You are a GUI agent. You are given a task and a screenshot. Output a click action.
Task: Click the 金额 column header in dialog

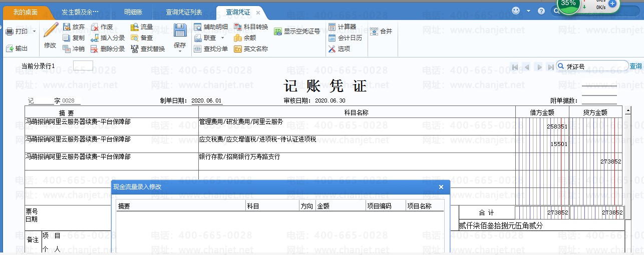click(341, 206)
